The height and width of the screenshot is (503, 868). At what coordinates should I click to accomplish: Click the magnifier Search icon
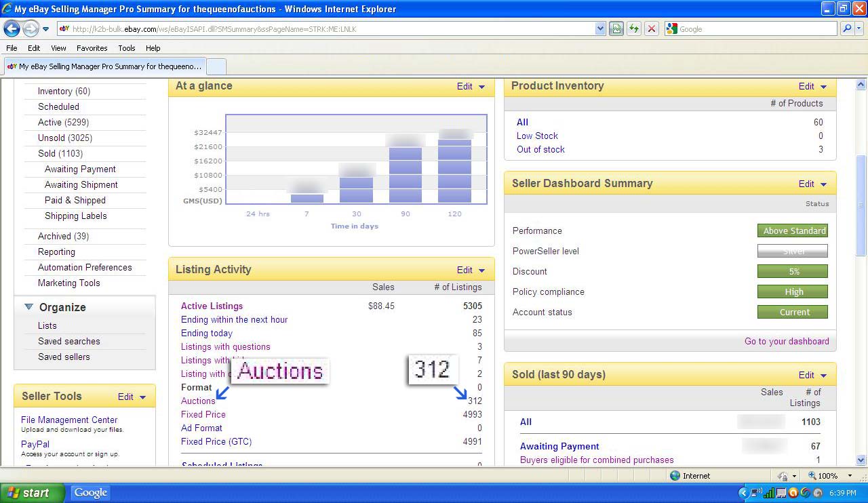[846, 29]
